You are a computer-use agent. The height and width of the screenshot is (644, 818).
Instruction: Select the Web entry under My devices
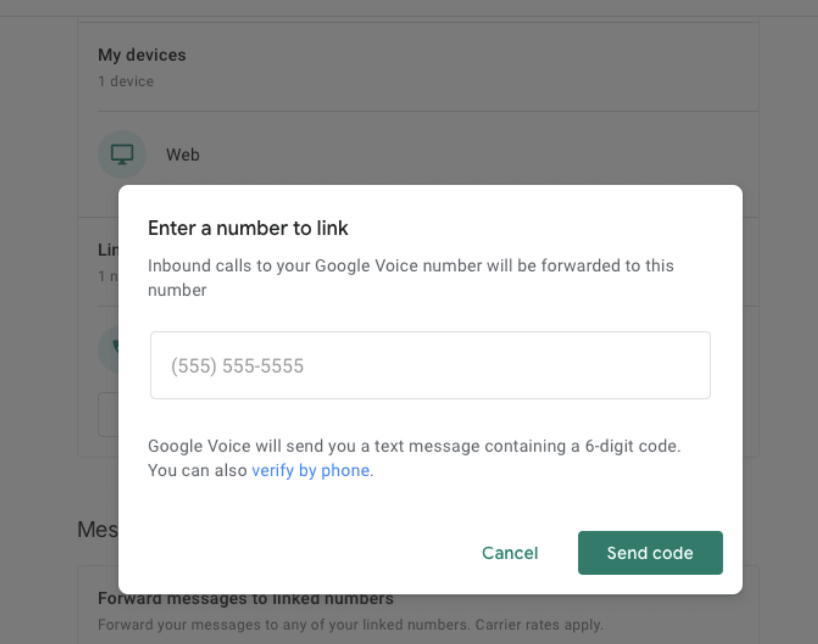(183, 154)
